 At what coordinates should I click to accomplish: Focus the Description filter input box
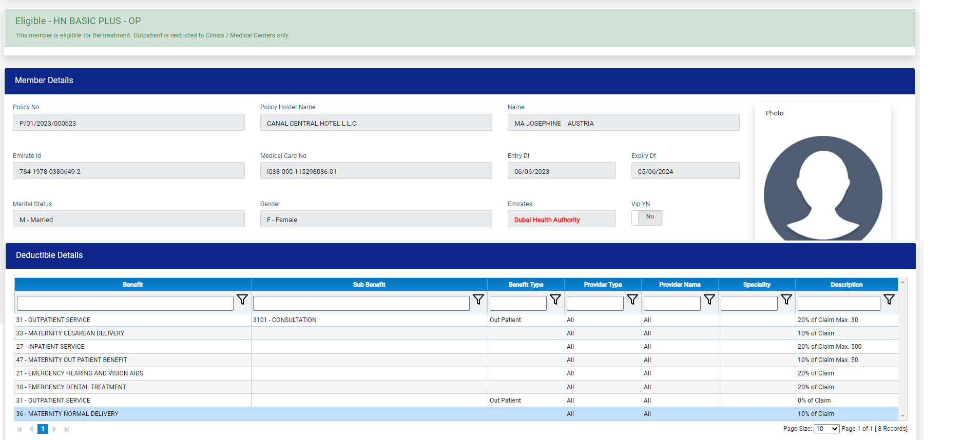(x=838, y=303)
